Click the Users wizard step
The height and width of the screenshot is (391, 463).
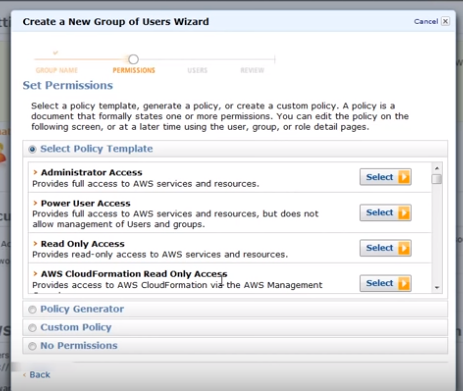197,70
